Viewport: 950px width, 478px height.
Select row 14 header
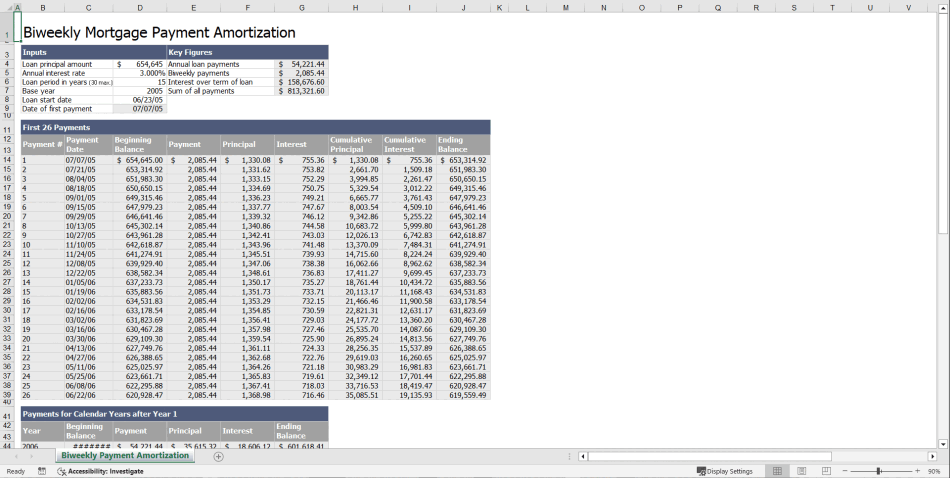coord(7,160)
